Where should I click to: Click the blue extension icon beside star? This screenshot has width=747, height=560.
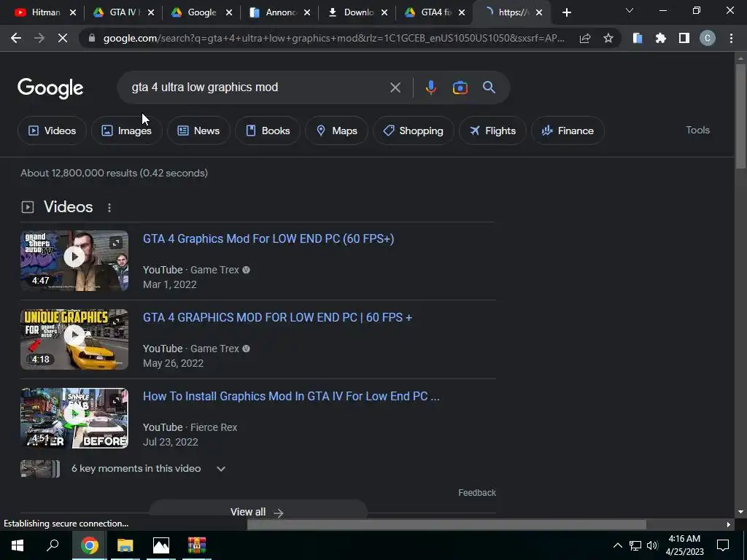tap(638, 38)
